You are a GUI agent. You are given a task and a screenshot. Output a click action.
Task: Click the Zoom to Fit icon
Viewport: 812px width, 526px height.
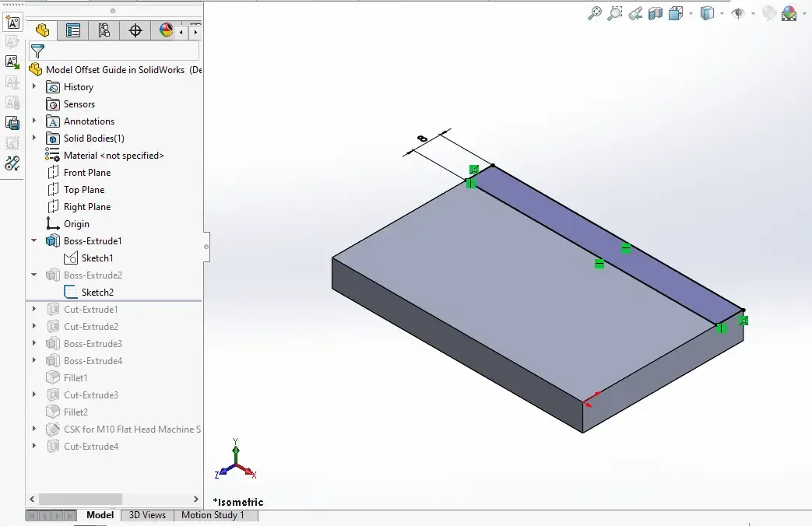(595, 12)
